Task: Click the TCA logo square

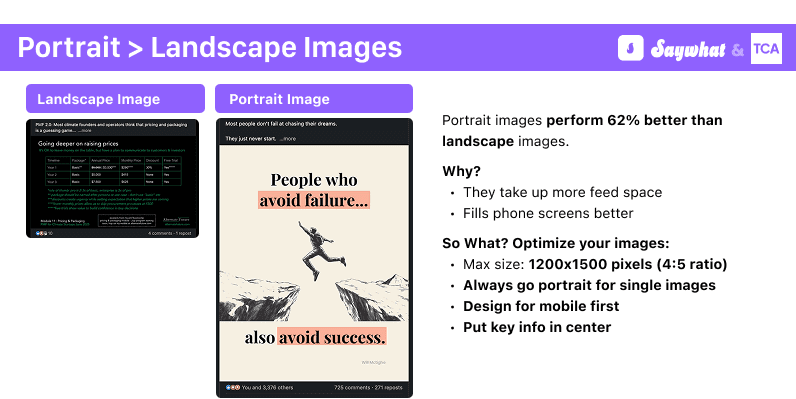Action: pyautogui.click(x=766, y=48)
